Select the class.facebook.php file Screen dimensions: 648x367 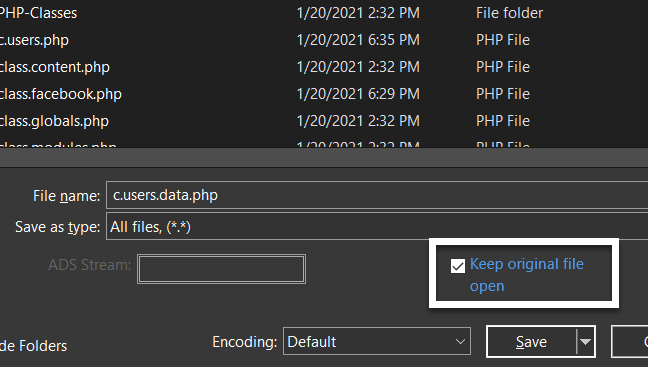(x=61, y=94)
